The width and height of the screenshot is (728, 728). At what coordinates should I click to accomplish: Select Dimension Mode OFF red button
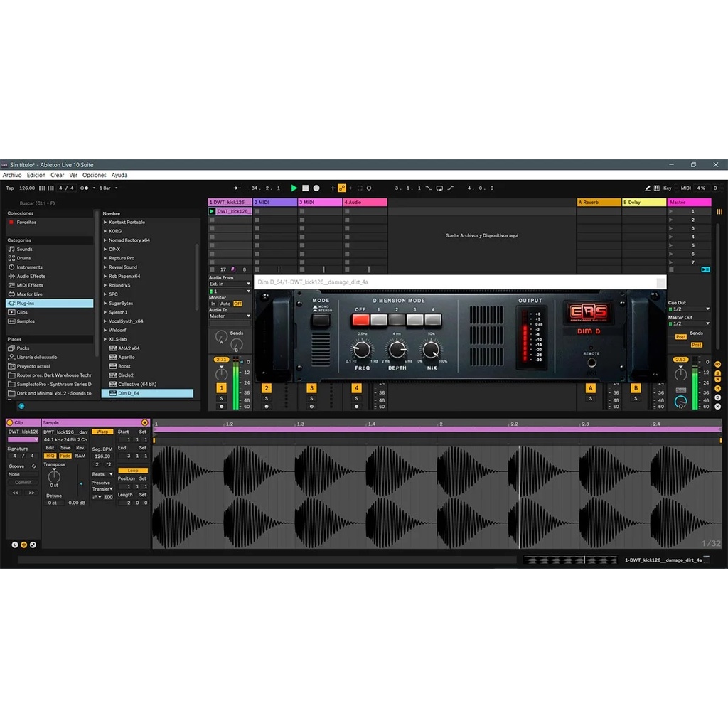[x=360, y=319]
